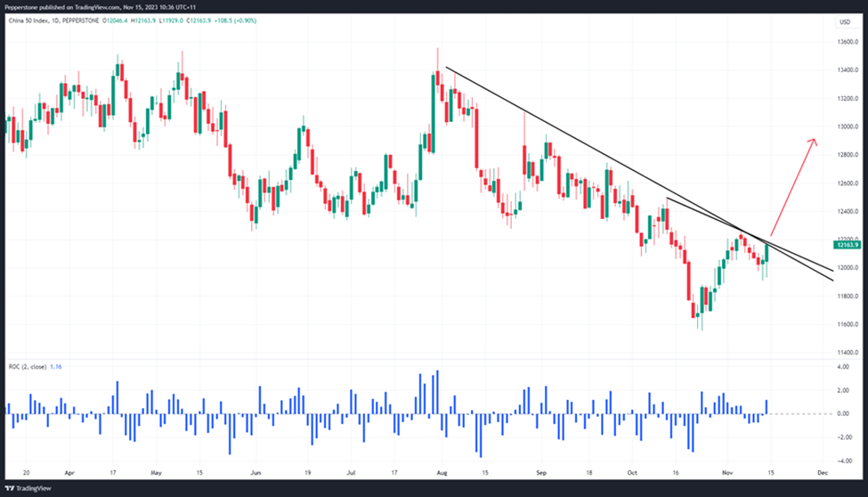Screen dimensions: 868x497
Task: Click the 4.00 ROC scale label
Action: (845, 367)
